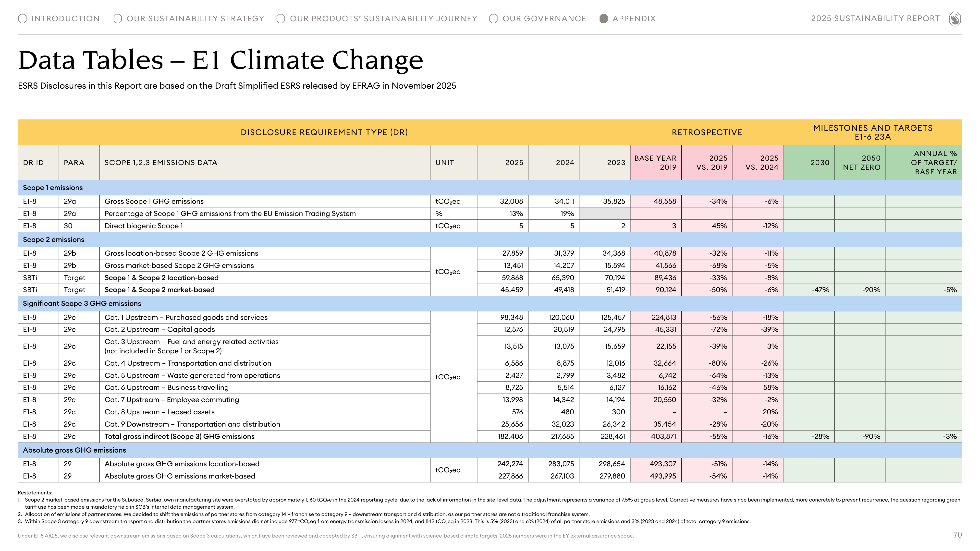Click Cat. 9 Downstream Transportation and distribution
980x551 pixels.
point(192,424)
